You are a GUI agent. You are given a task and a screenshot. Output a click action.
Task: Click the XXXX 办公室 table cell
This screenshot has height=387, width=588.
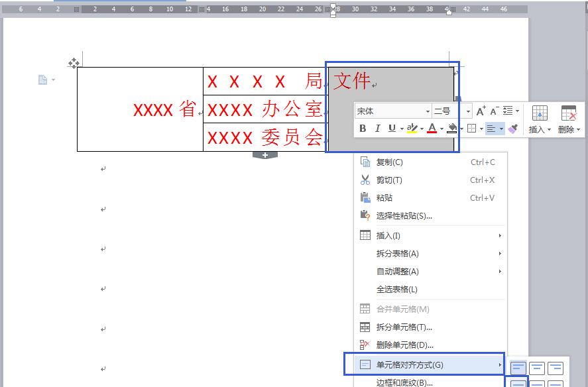(266, 109)
